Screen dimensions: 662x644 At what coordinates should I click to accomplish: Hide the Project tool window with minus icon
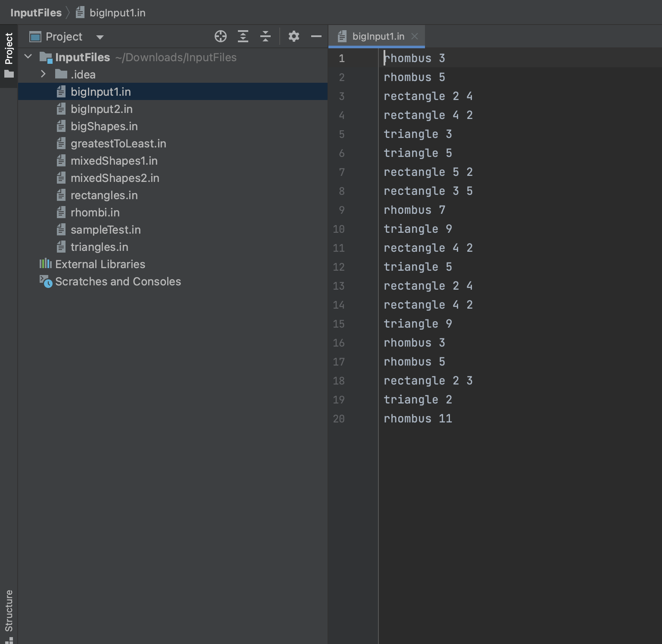click(x=316, y=37)
